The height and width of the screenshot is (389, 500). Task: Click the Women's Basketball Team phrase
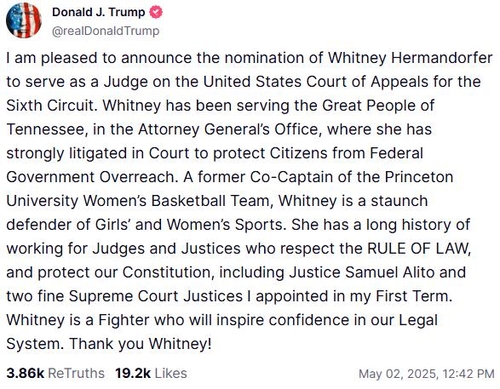pos(180,201)
